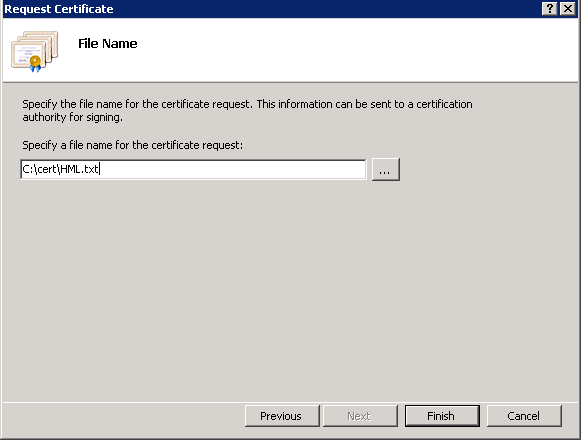This screenshot has width=581, height=440.
Task: Click the 'Specify a file name' field label
Action: (133, 145)
